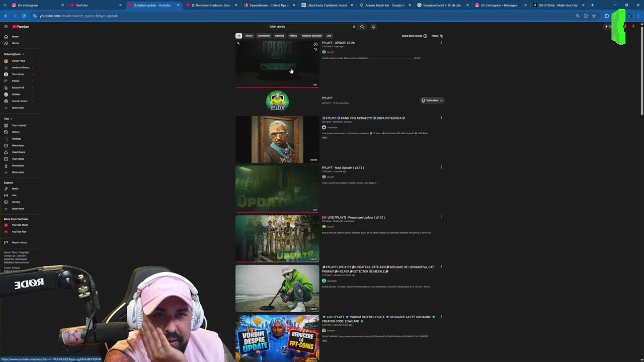Screen dimensions: 644x362
Task: Open Watch later in the sidebar
Action: pos(18,145)
